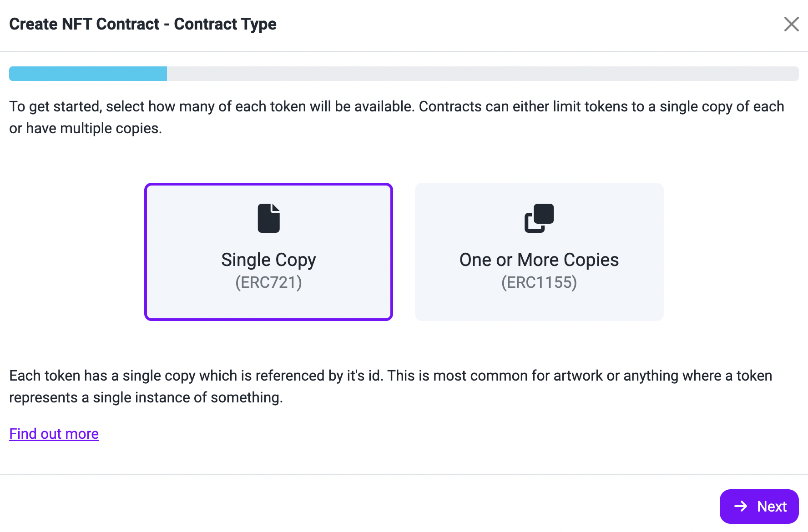Click the single document icon
The width and height of the screenshot is (808, 532).
pyautogui.click(x=268, y=218)
